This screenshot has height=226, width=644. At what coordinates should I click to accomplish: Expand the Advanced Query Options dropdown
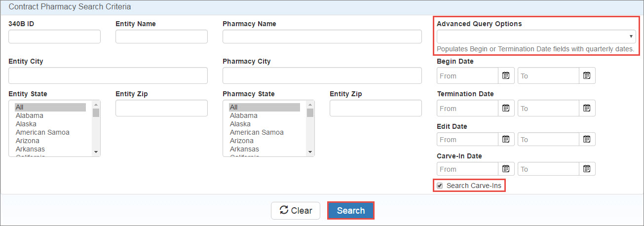536,37
